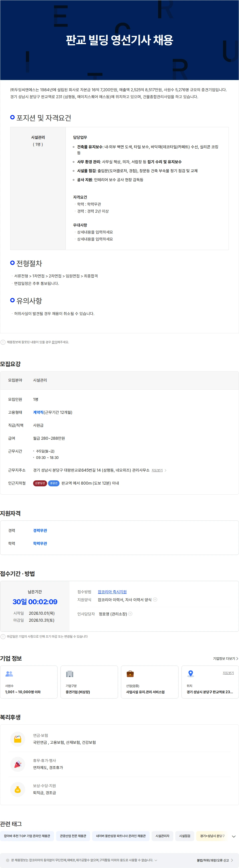This screenshot has width=239, height=868.
Task: Click the 사원수 1,001 ~ 10,000명 이하 card
Action: click(x=29, y=682)
